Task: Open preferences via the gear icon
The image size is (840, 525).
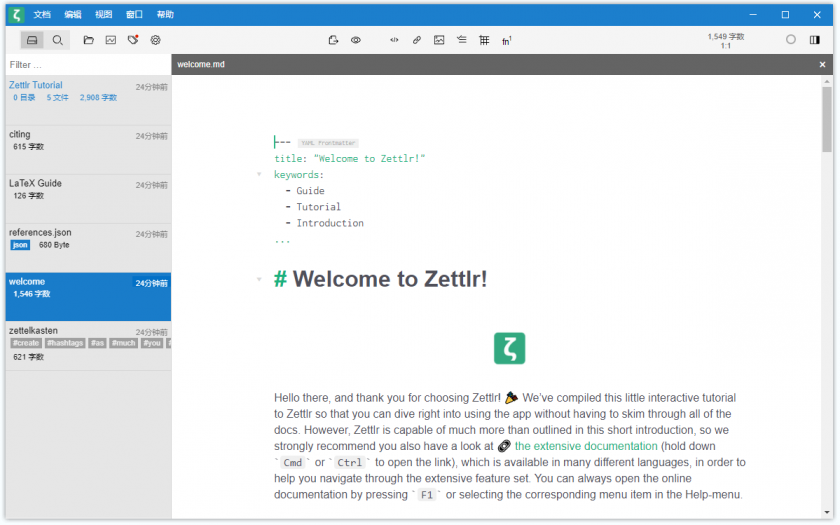Action: click(x=156, y=40)
